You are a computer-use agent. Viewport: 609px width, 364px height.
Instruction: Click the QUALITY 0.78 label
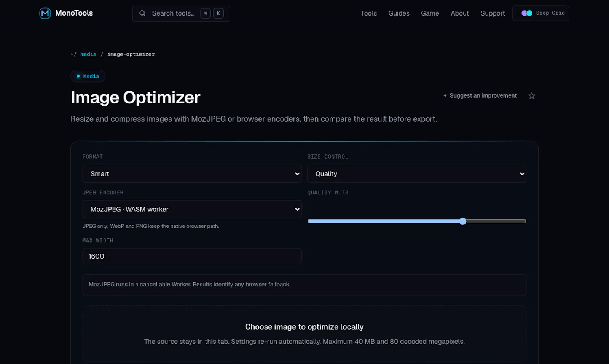tap(328, 193)
